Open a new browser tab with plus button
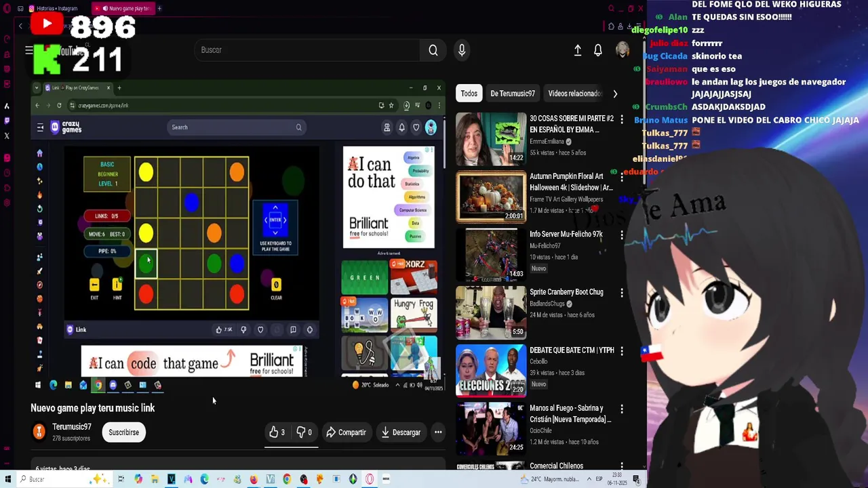This screenshot has height=488, width=868. [x=159, y=9]
